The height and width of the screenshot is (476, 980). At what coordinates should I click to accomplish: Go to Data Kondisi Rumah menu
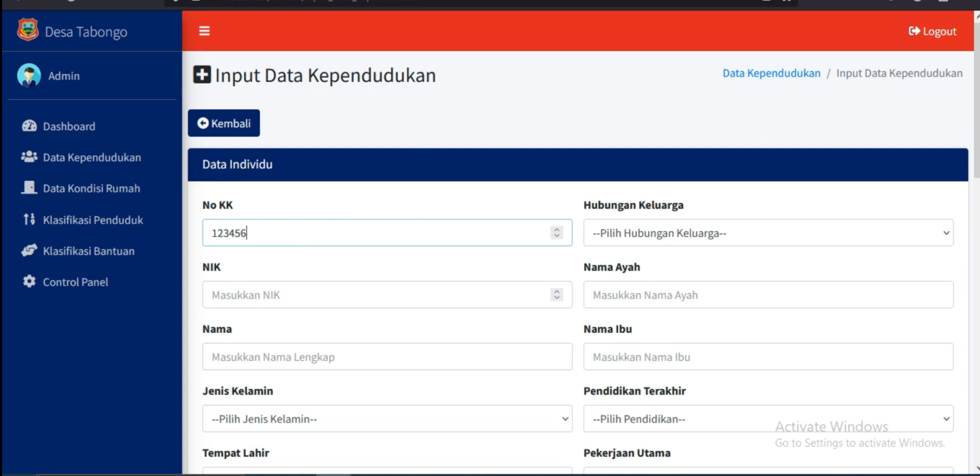pyautogui.click(x=91, y=188)
